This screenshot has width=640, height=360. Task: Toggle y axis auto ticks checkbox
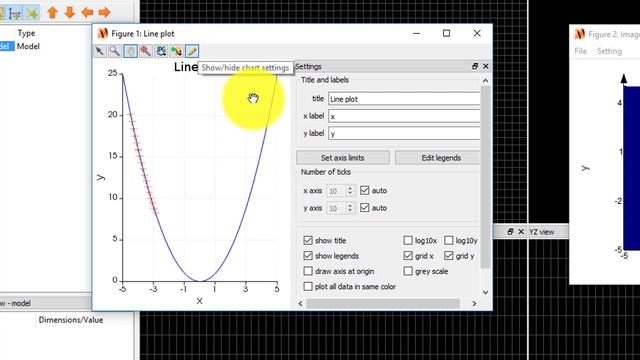click(x=364, y=208)
